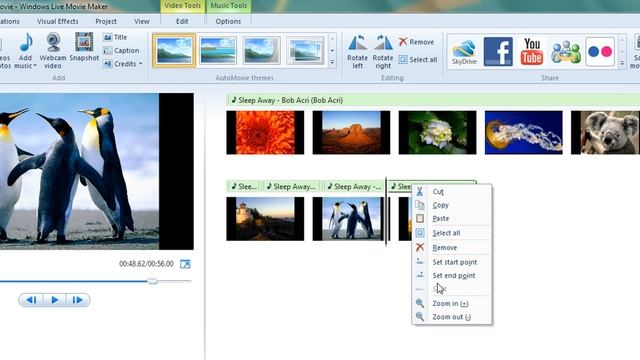Click the red X Remove icon in the menu
The height and width of the screenshot is (360, 640).
tap(420, 247)
